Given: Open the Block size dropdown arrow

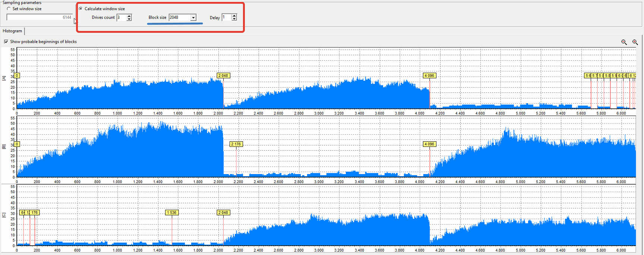Looking at the screenshot, I should [193, 18].
